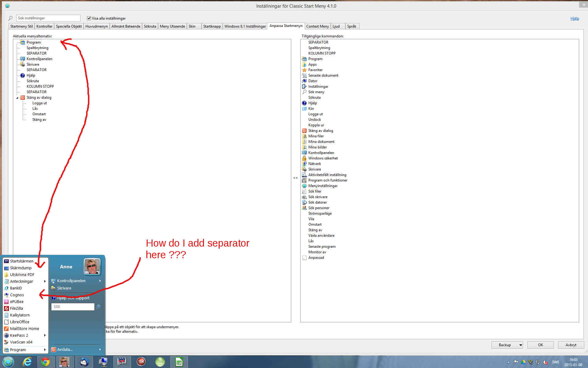This screenshot has width=588, height=368.
Task: Open the Windows 8.1 Inställningar tab
Action: [x=245, y=26]
